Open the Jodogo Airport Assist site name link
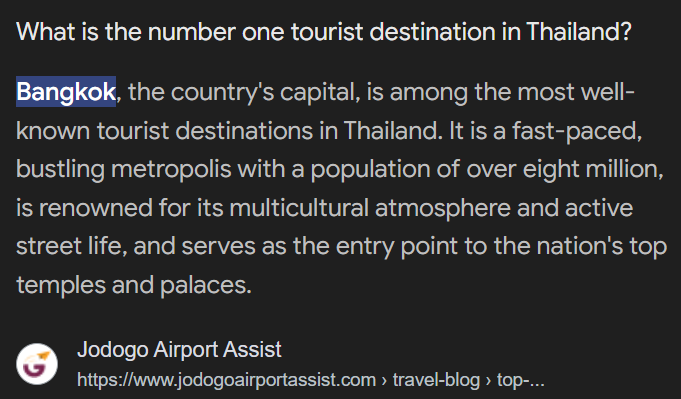681x399 pixels. (179, 350)
